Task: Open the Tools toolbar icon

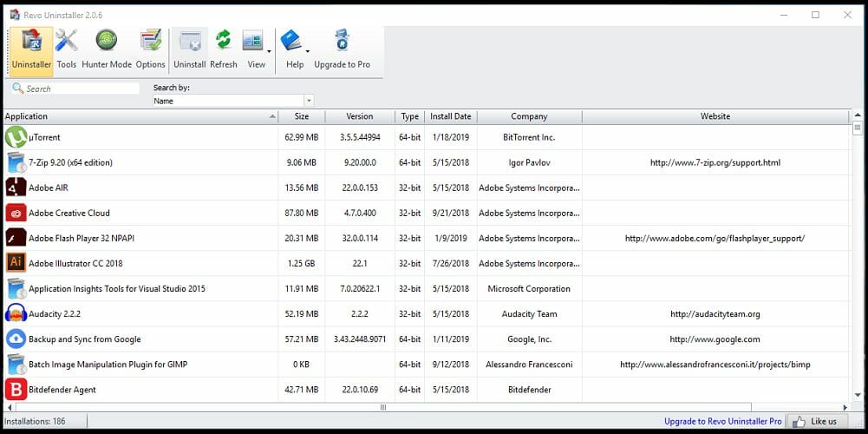Action: point(67,42)
